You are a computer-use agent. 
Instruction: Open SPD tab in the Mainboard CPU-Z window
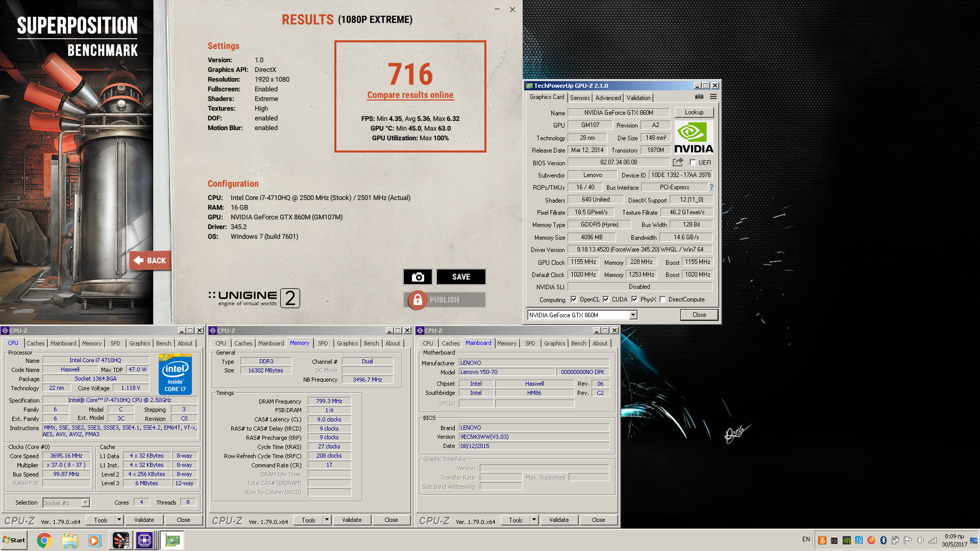coord(530,343)
